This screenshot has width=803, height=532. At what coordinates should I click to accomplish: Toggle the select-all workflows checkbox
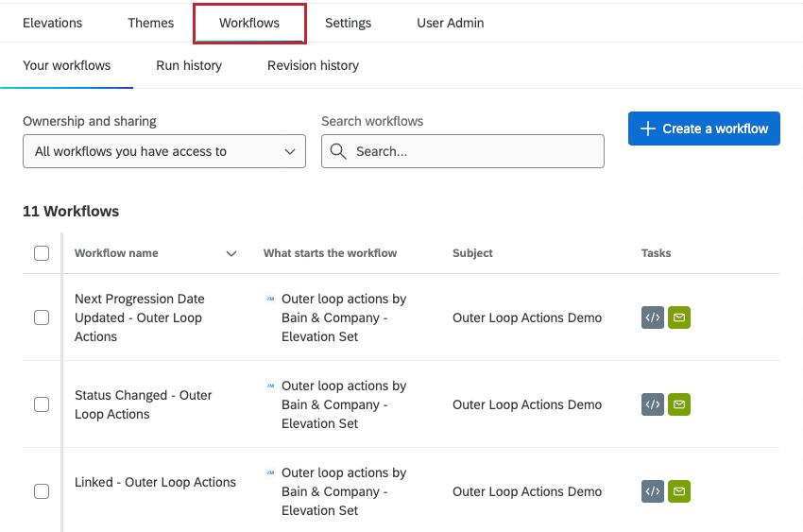pos(42,253)
